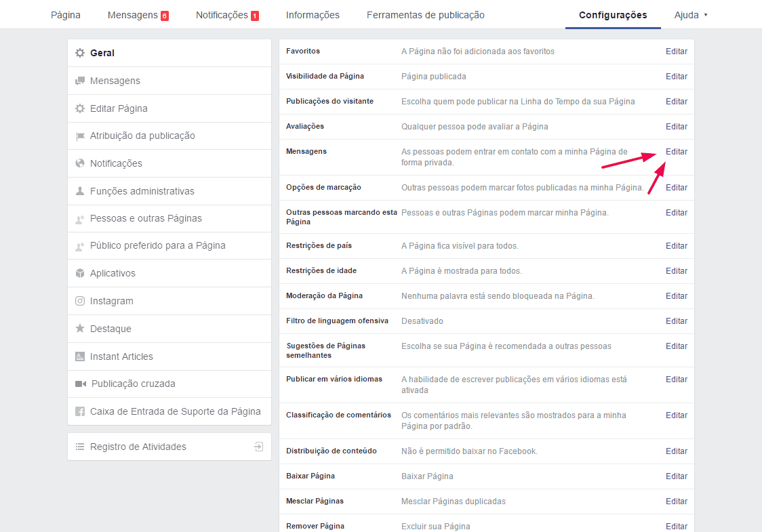
Task: Edit Visibilidade da Página setting
Action: (677, 77)
